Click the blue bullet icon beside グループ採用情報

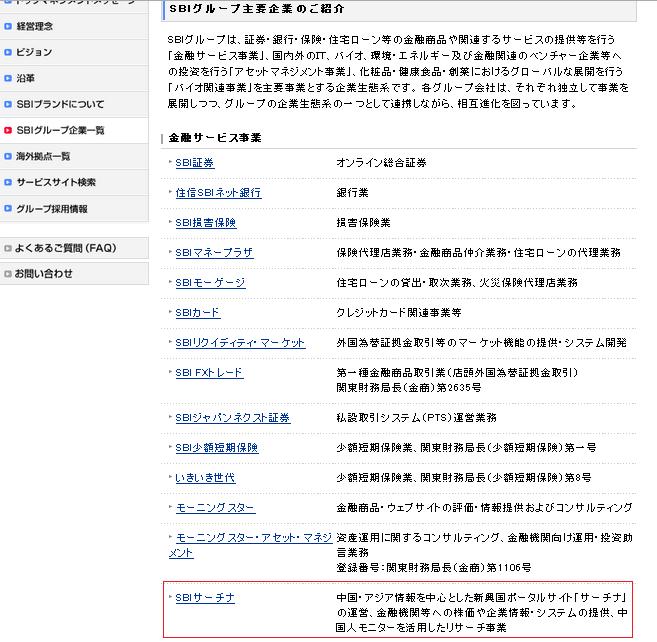click(8, 208)
